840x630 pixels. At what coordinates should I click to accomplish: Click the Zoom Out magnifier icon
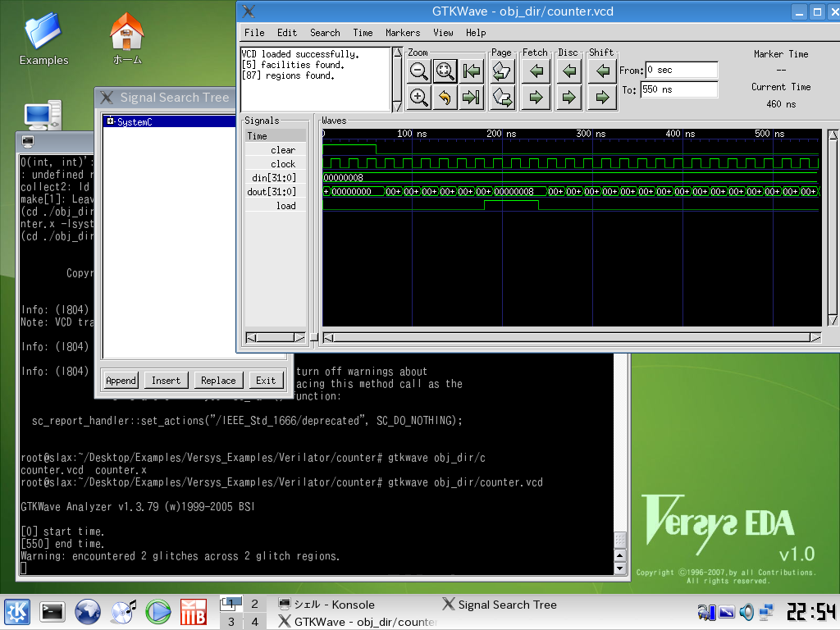[x=418, y=71]
